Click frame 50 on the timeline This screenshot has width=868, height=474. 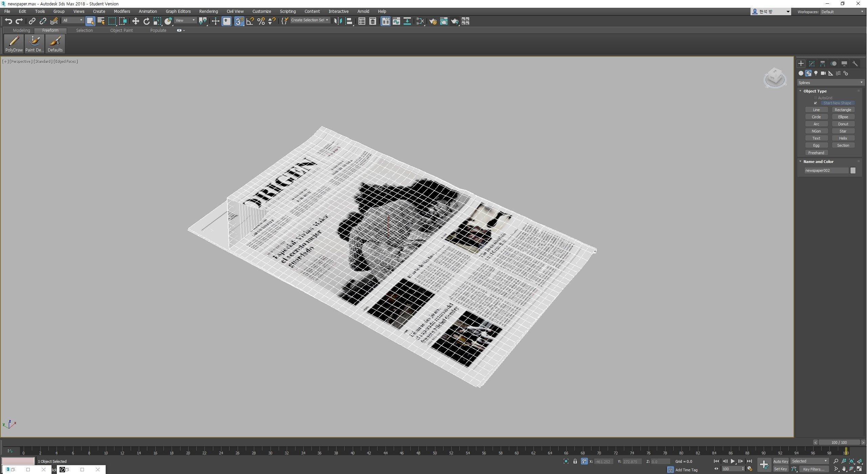435,453
